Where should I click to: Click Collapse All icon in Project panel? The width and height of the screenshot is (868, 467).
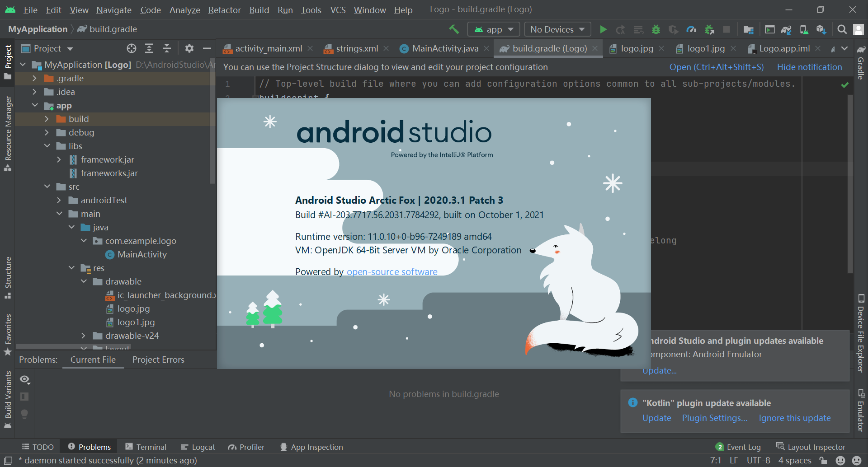pyautogui.click(x=167, y=48)
